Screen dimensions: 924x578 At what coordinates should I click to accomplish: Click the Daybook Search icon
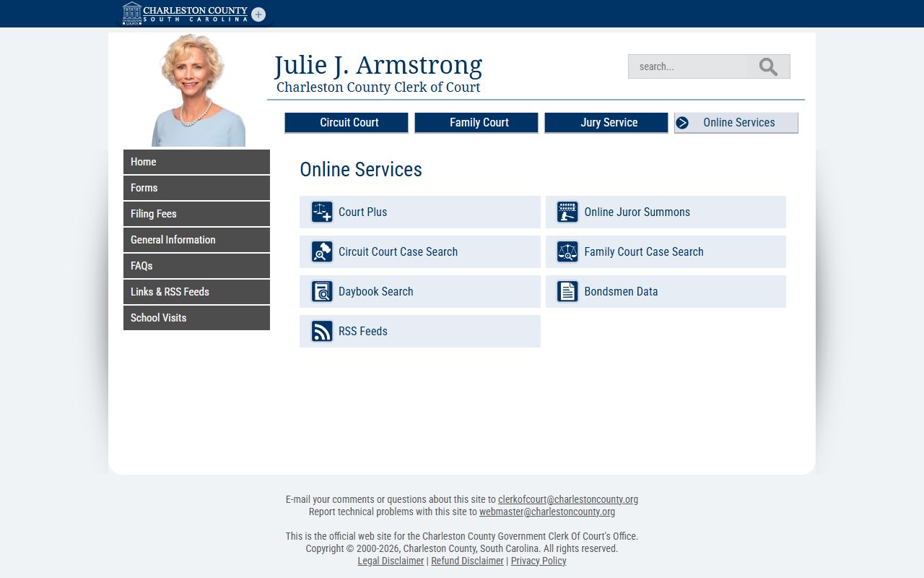point(322,291)
